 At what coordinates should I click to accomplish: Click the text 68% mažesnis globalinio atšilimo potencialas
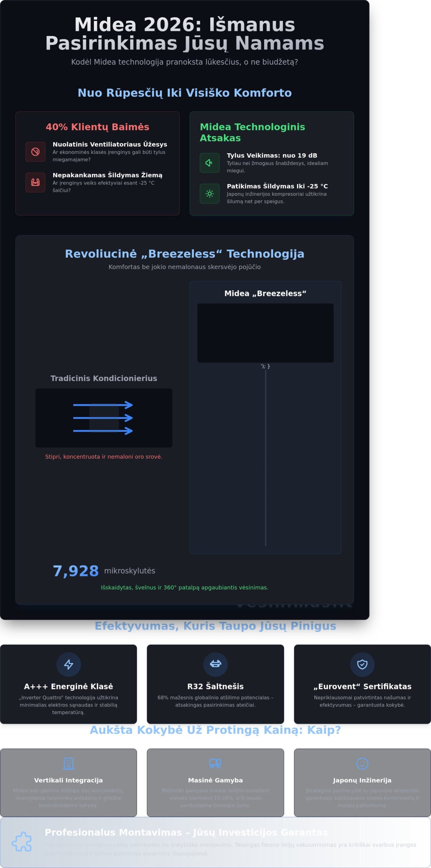point(215,701)
